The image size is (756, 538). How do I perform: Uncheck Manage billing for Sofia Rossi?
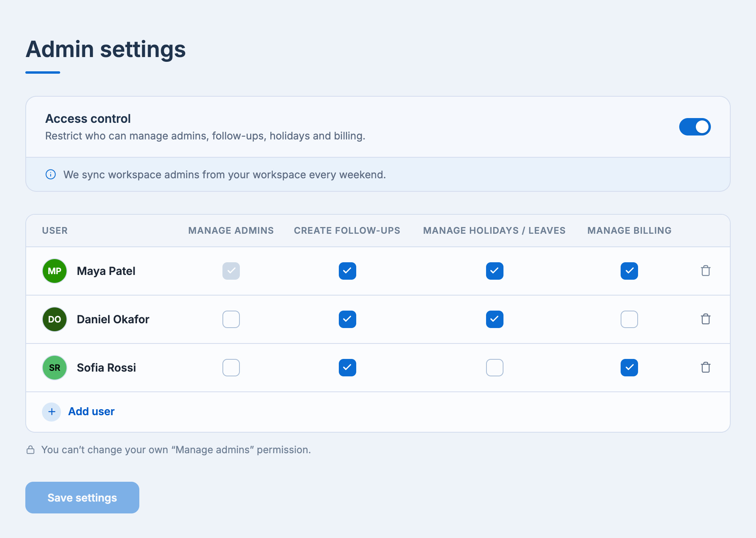[x=629, y=368]
